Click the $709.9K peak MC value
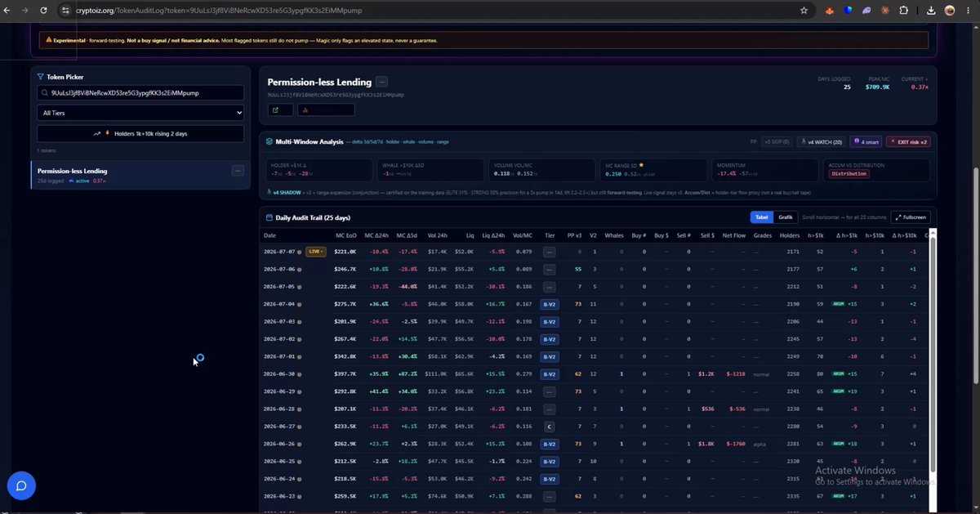The width and height of the screenshot is (980, 514). [877, 87]
